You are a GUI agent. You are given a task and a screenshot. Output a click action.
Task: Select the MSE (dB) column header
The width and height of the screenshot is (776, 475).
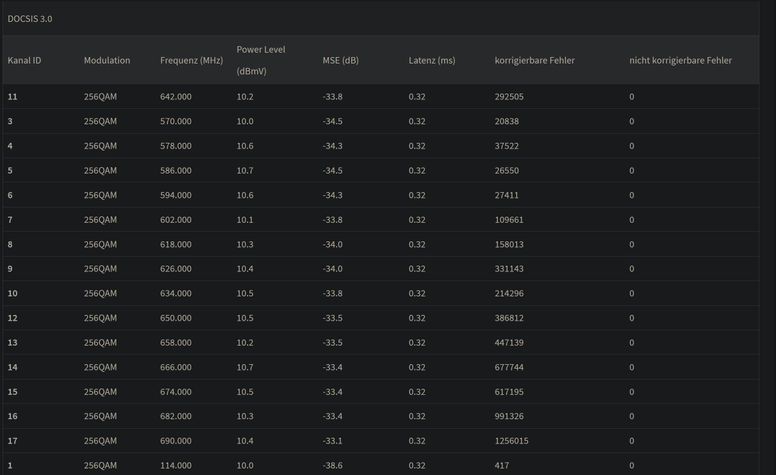340,61
